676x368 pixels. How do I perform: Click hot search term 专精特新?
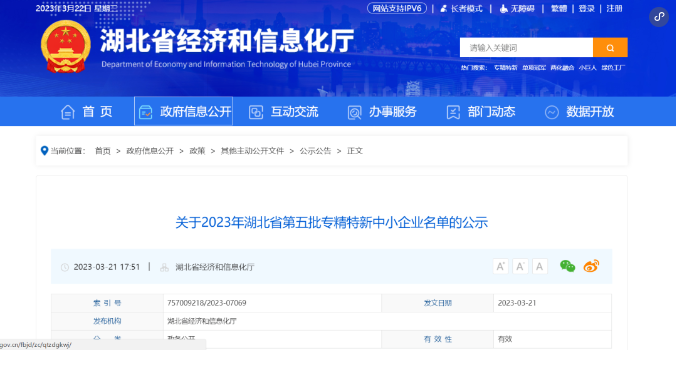coord(505,68)
